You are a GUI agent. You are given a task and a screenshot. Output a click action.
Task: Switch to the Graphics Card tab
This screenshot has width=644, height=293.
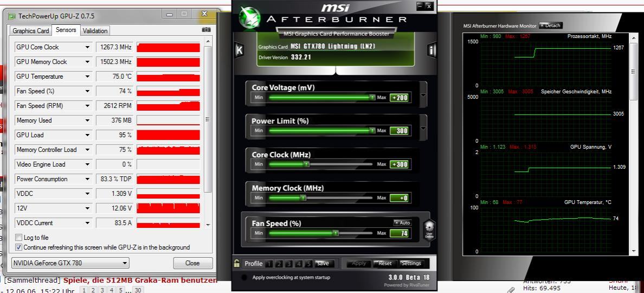[31, 31]
